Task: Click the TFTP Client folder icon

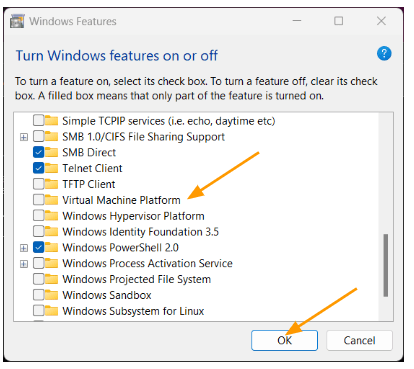Action: click(x=51, y=184)
